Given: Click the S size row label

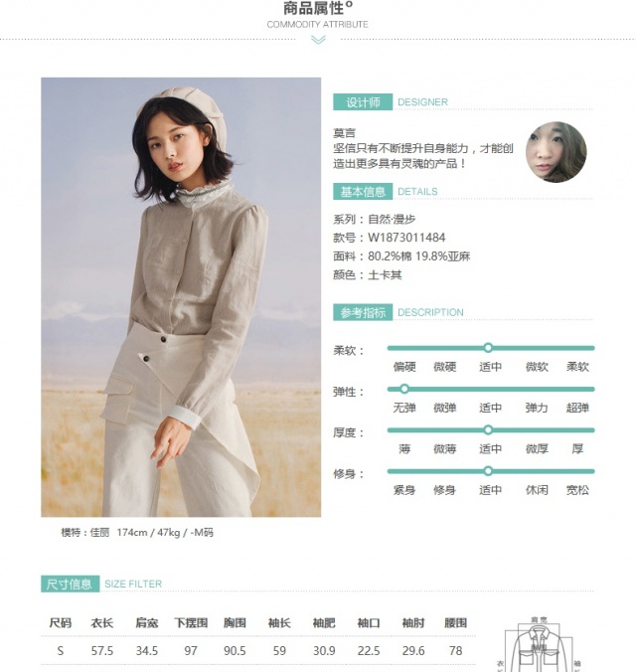Looking at the screenshot, I should click(x=61, y=651).
